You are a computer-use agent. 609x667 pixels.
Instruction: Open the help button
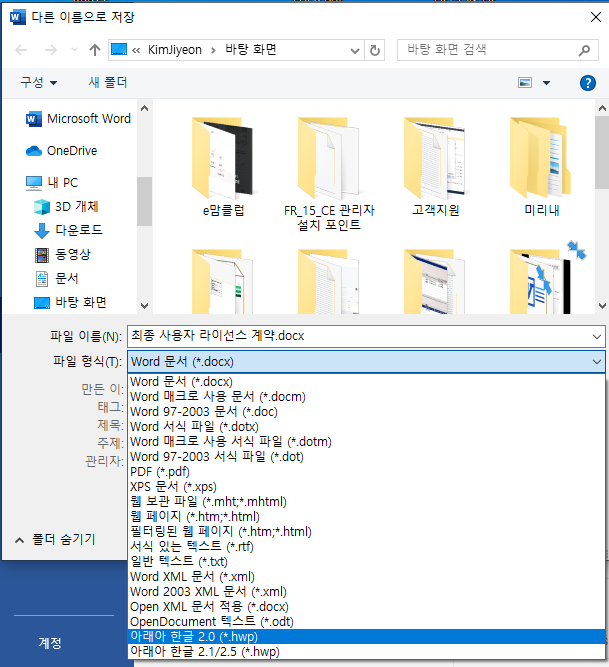588,83
